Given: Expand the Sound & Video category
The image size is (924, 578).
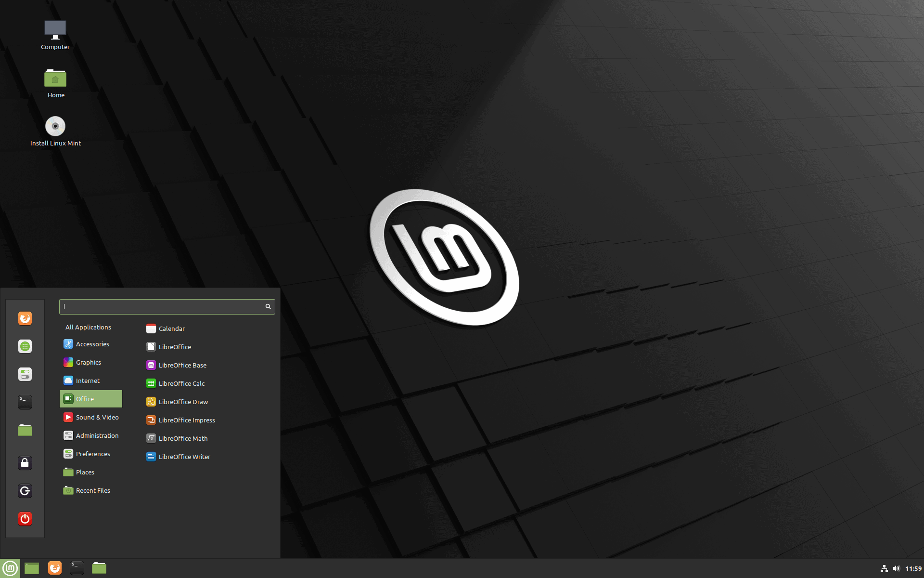Looking at the screenshot, I should (94, 417).
